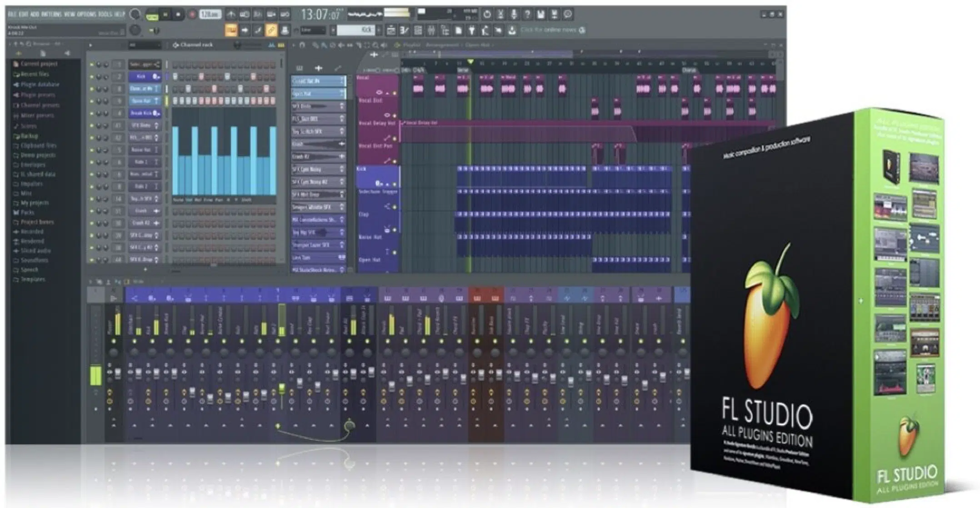Toggle mute LED for Open Hat channel

tap(92, 101)
